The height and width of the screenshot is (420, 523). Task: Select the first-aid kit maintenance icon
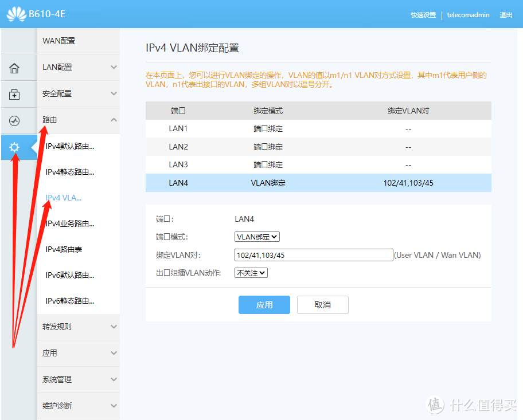(x=15, y=94)
